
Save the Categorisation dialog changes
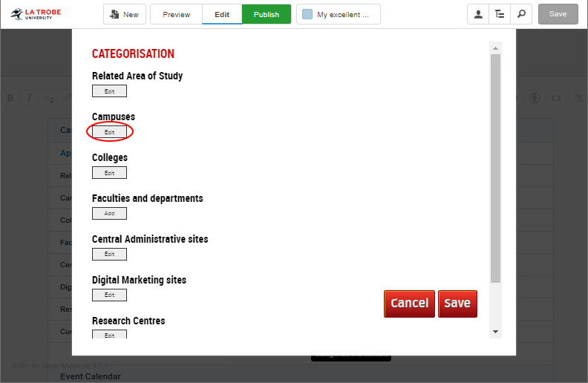point(457,304)
